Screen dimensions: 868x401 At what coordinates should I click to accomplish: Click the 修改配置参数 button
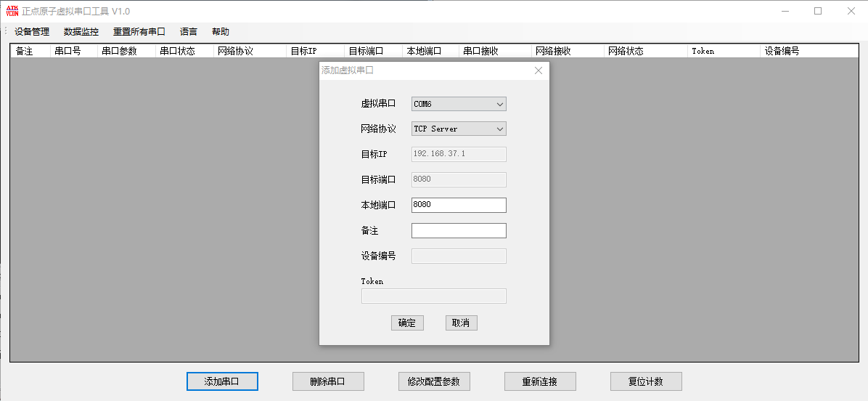pyautogui.click(x=434, y=381)
